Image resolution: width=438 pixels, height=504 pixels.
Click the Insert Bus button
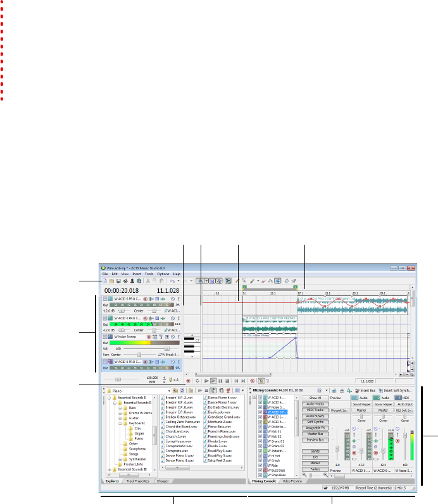click(x=365, y=391)
